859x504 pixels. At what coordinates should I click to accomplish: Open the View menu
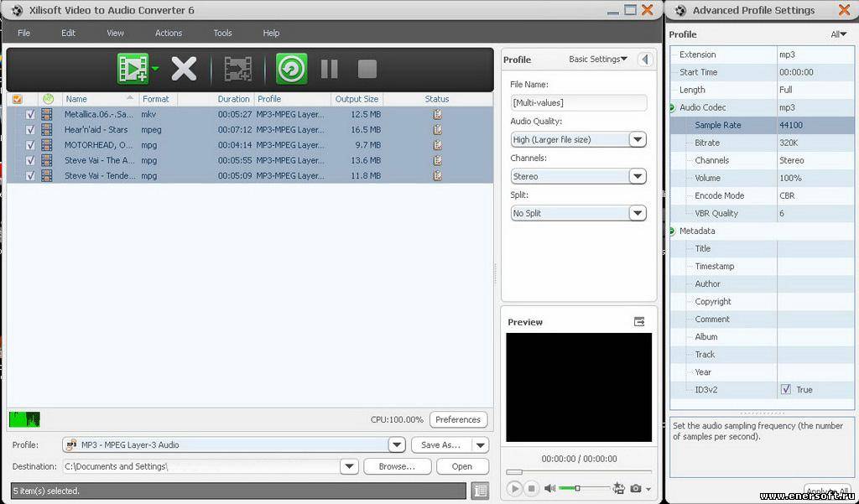click(115, 33)
